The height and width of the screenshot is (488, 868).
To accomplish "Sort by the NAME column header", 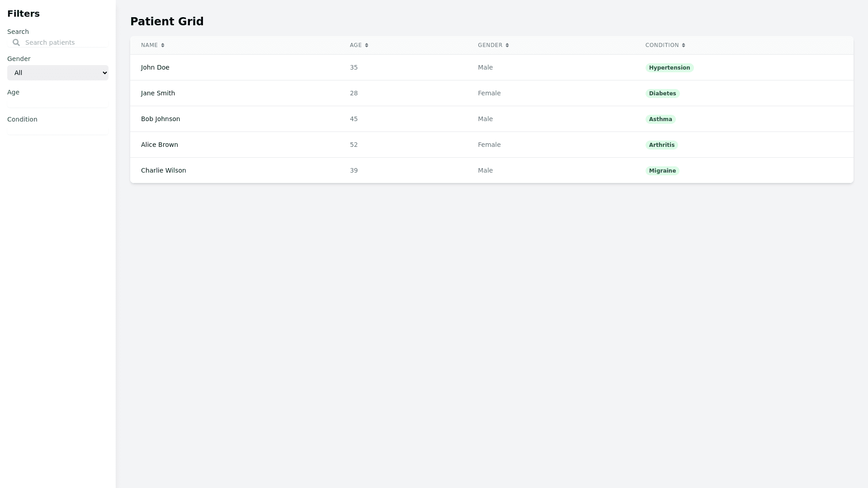I will [149, 45].
